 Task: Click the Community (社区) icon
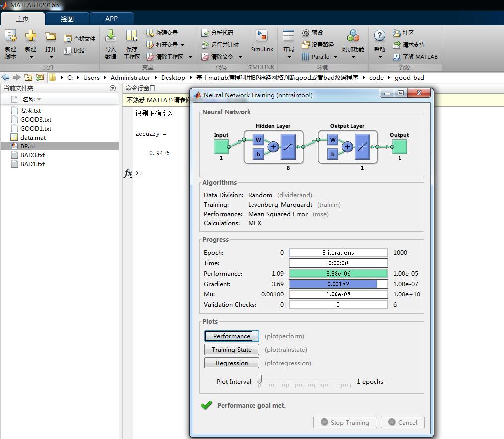[x=396, y=33]
